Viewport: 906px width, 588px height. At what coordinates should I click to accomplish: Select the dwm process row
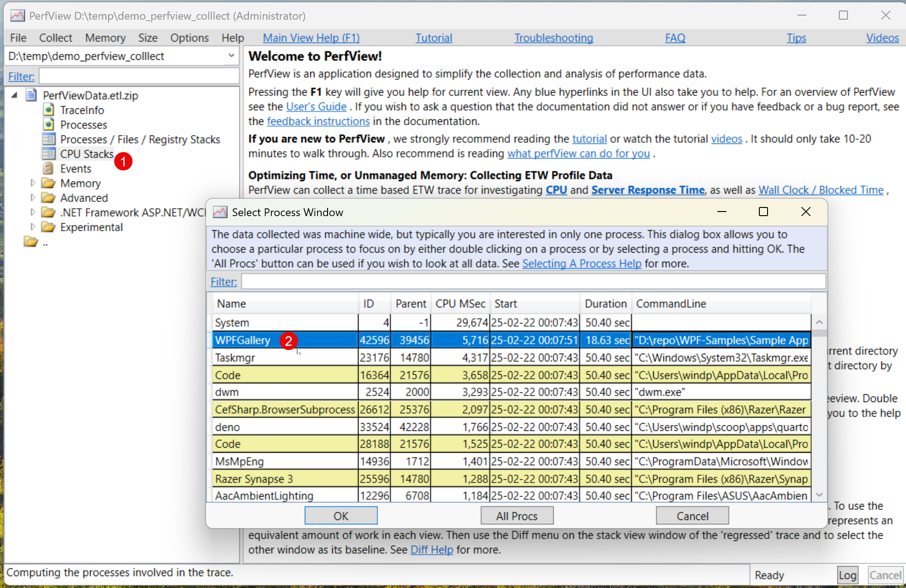pos(512,392)
